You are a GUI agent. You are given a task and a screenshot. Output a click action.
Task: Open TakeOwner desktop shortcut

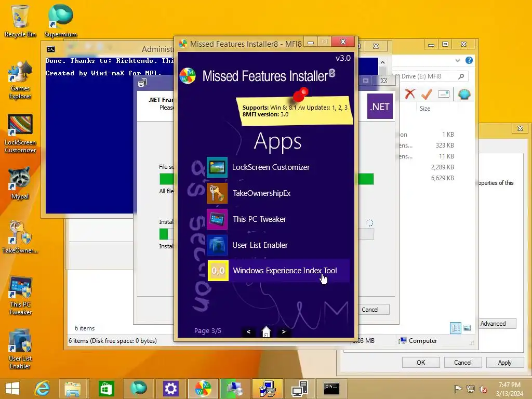20,237
